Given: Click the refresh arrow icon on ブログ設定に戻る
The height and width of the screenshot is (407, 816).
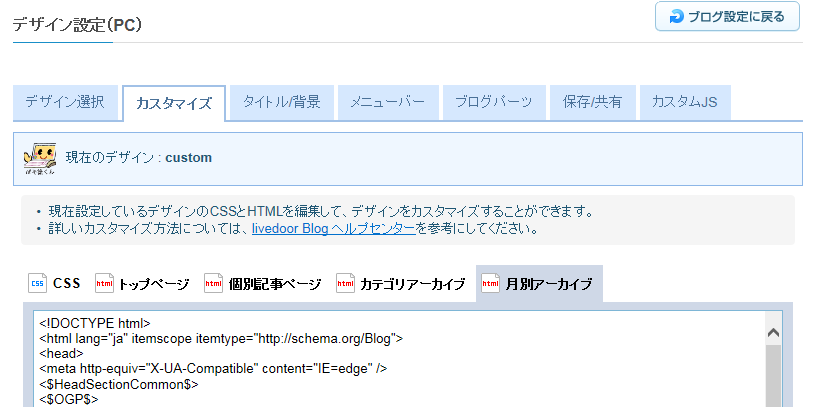Looking at the screenshot, I should click(676, 16).
